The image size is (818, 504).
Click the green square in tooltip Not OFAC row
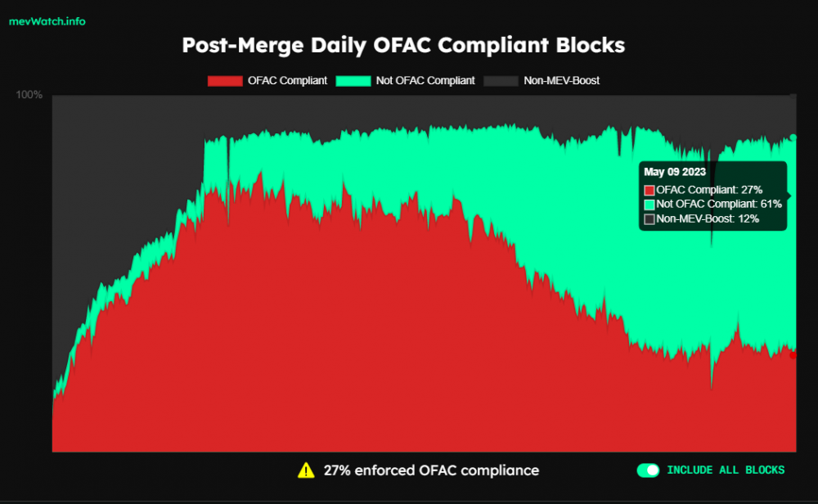649,205
